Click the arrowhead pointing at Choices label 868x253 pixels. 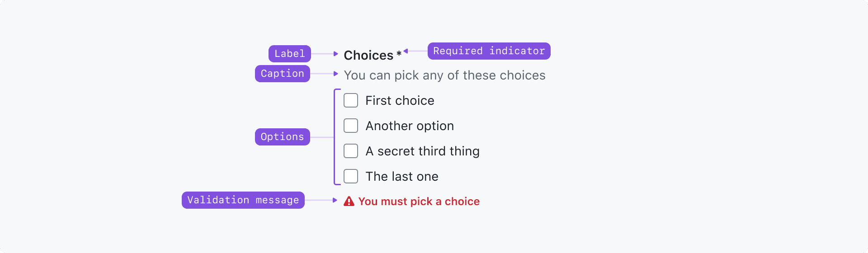pyautogui.click(x=335, y=54)
